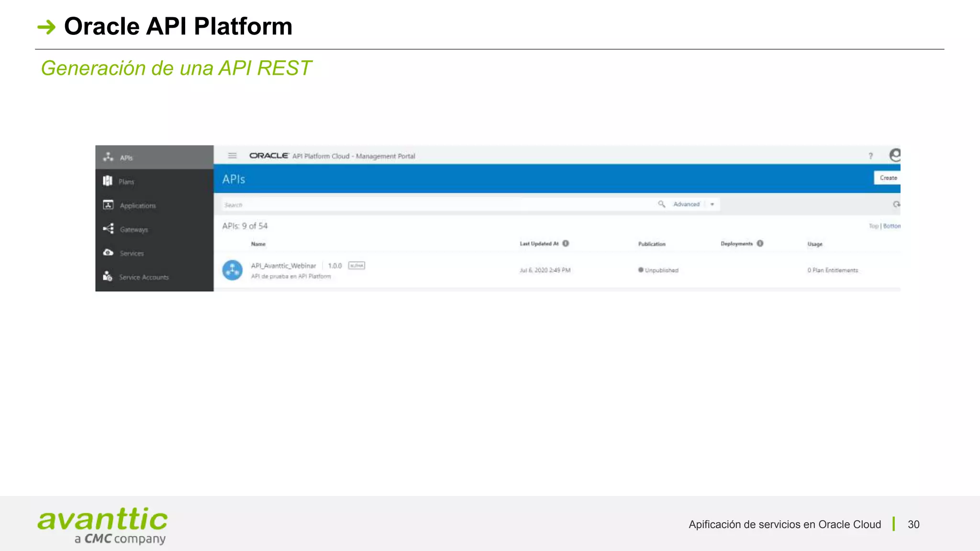The width and height of the screenshot is (980, 551).
Task: Click the Name column header
Action: click(258, 244)
